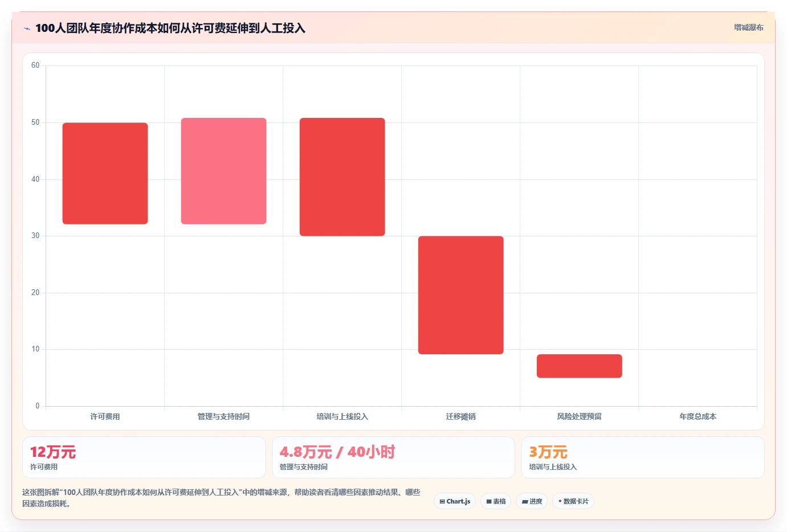
Task: Click the lightning icon beside the chart title
Action: pyautogui.click(x=27, y=28)
